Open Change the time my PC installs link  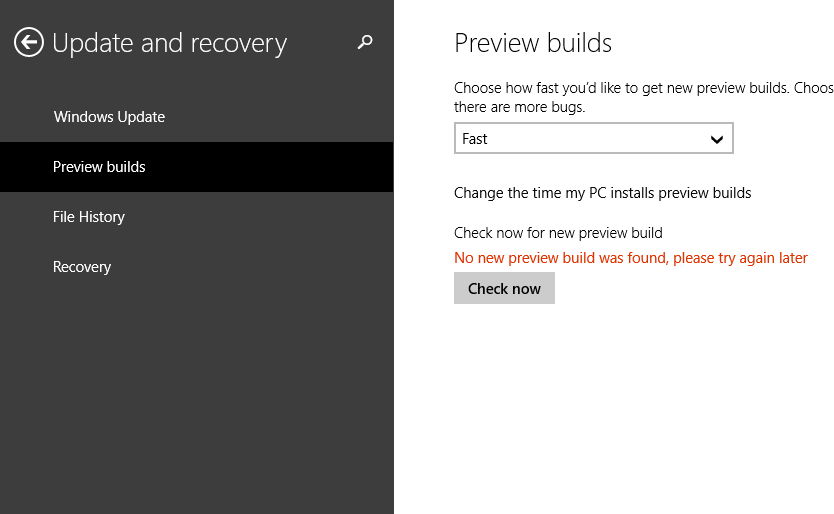coord(602,193)
